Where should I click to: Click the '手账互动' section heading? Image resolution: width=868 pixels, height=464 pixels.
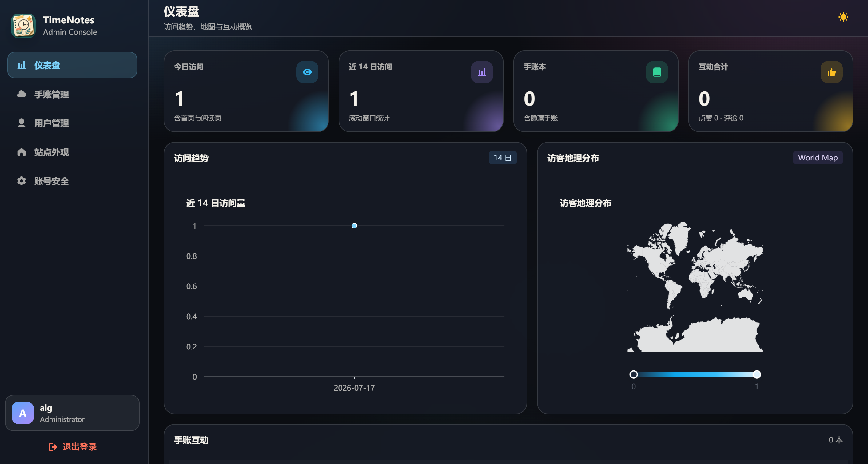(x=191, y=440)
